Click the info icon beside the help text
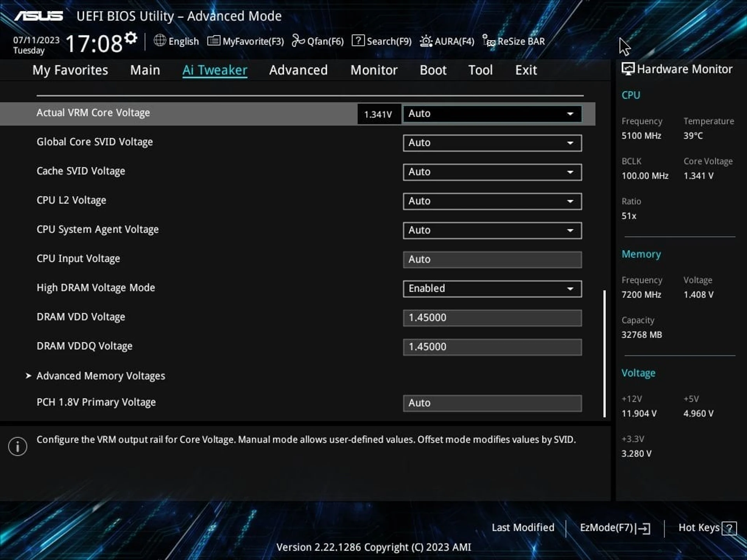The image size is (747, 560). [18, 446]
